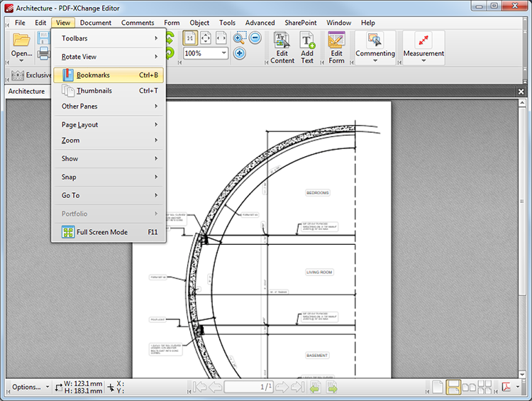Open the Advanced menu
This screenshot has width=532, height=401.
click(260, 23)
